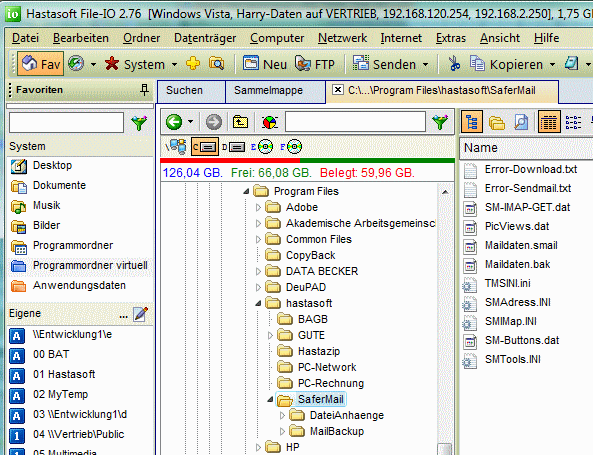Open the Senden dropdown arrow

click(x=425, y=64)
